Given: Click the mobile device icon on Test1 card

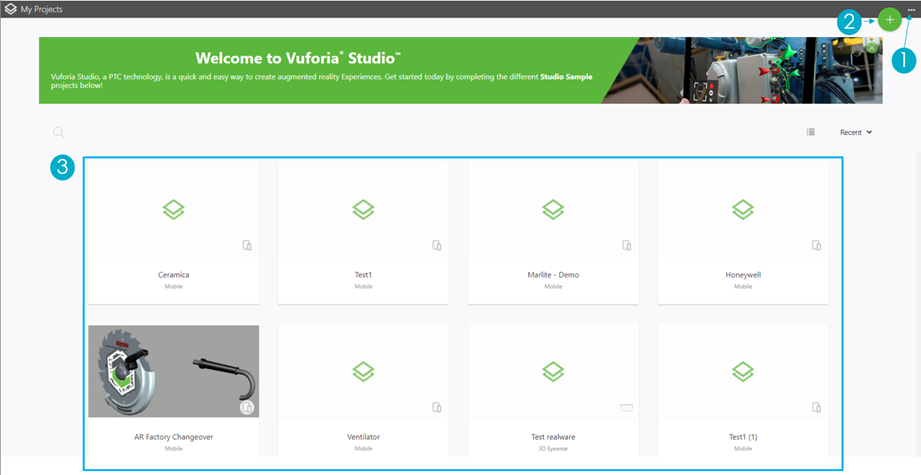Looking at the screenshot, I should tap(437, 245).
